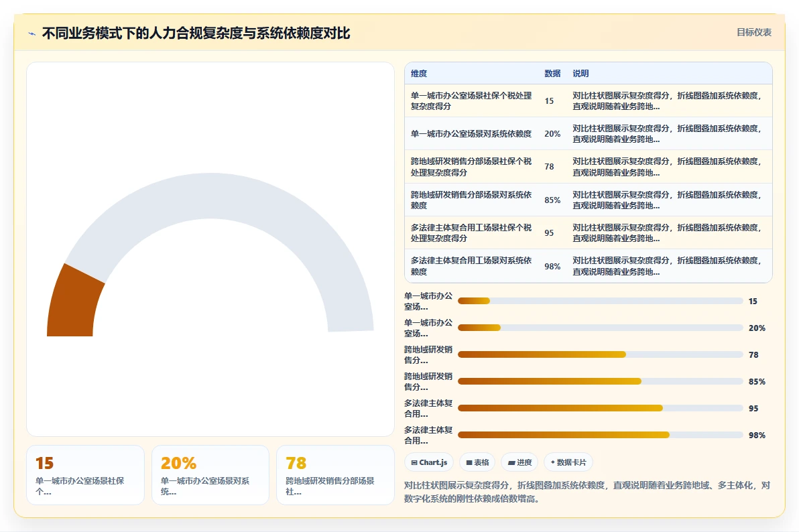Click the 95 number ending its progress bar

(x=753, y=408)
